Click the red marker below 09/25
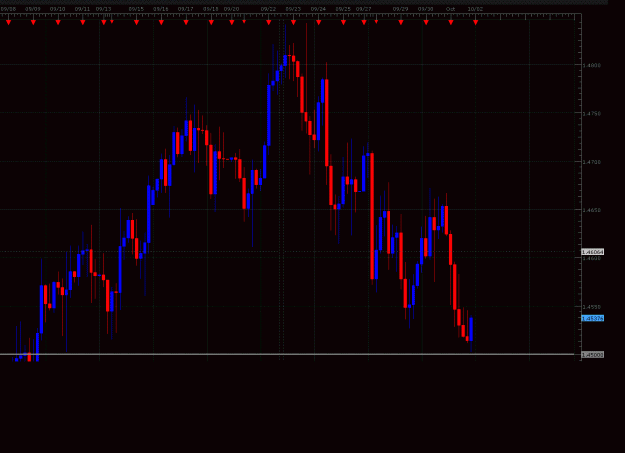The image size is (625, 453). tap(344, 23)
